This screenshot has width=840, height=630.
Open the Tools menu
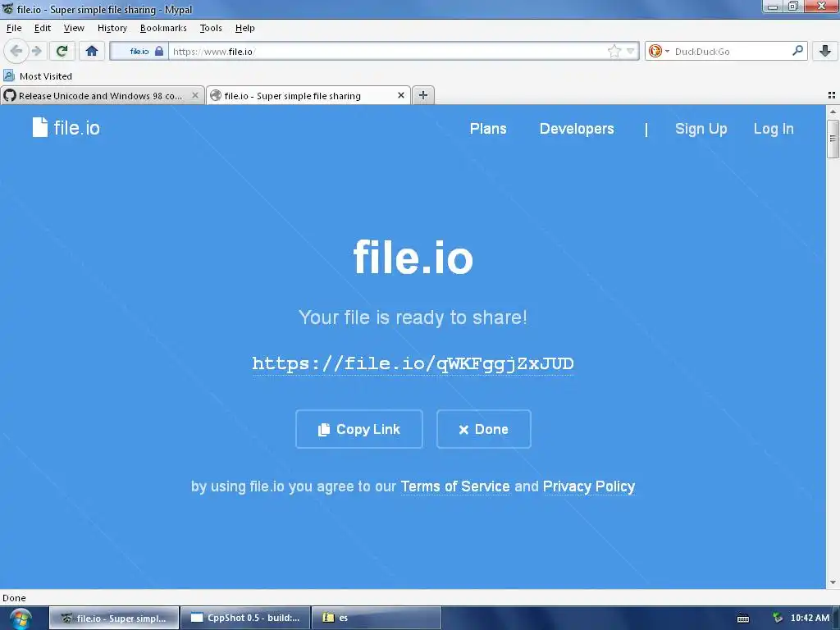click(x=211, y=28)
